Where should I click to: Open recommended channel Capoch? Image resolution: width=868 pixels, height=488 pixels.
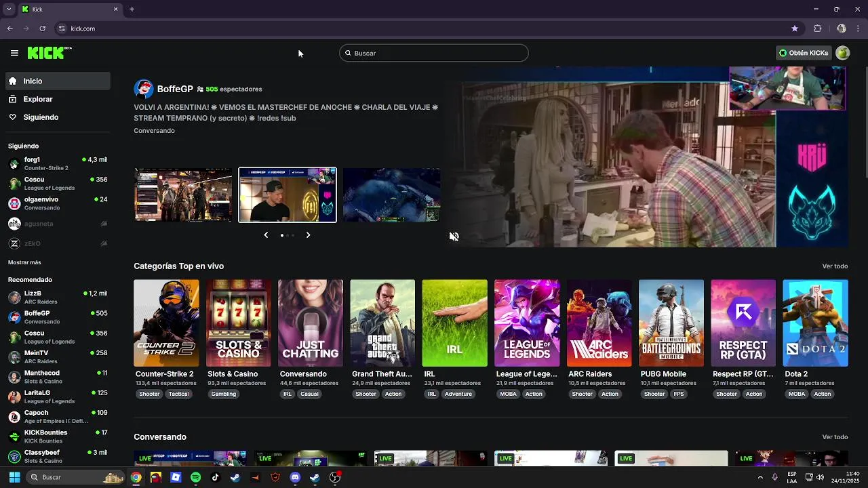pos(58,416)
